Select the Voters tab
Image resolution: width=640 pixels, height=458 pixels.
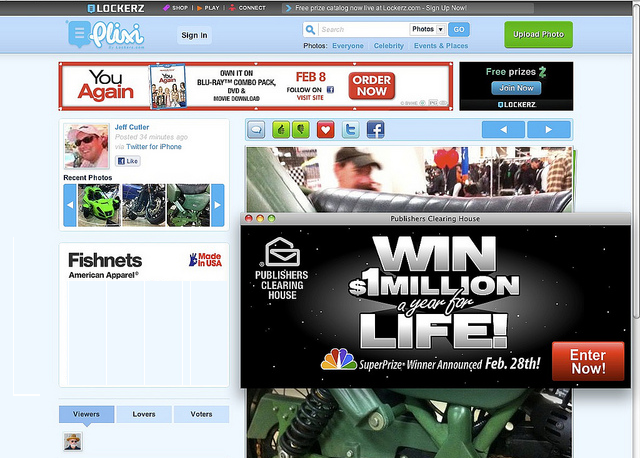[201, 413]
